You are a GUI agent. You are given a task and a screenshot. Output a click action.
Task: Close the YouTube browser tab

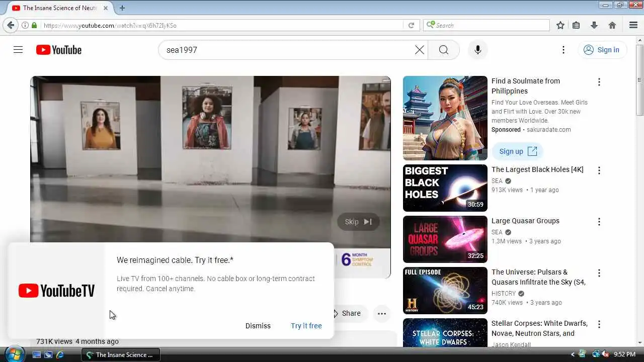(x=105, y=8)
